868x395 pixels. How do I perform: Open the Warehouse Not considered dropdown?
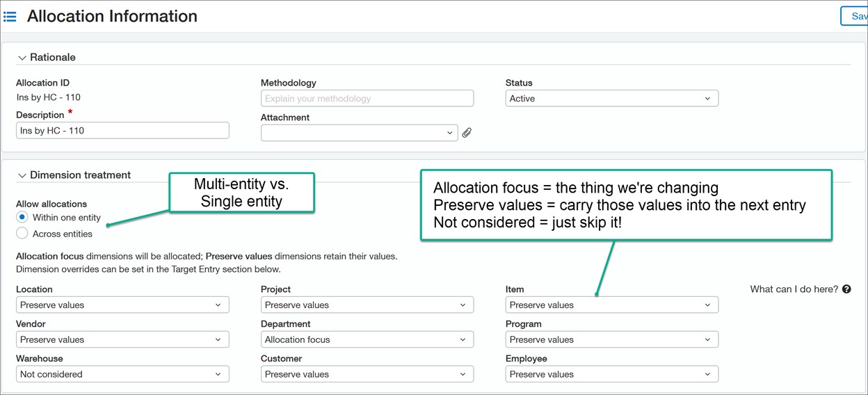[x=122, y=374]
